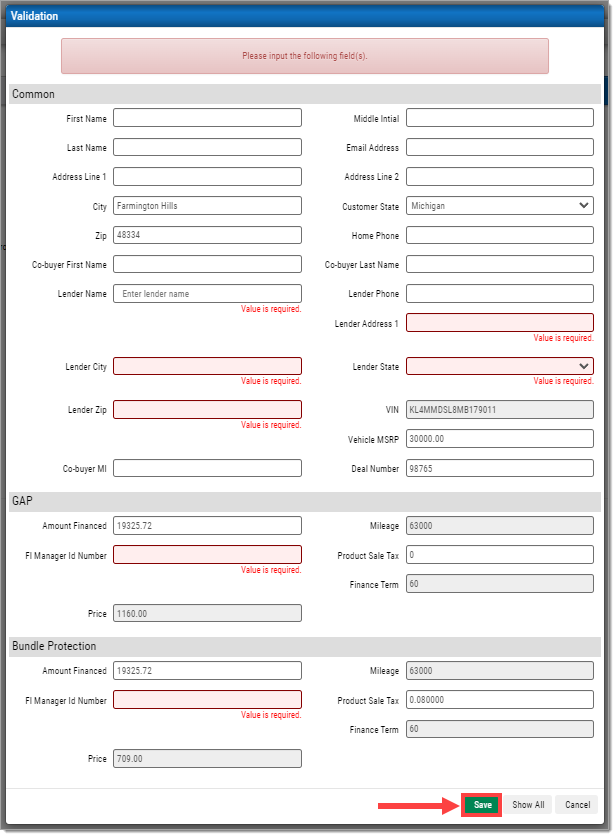Open the Customer State dropdown

coord(500,206)
